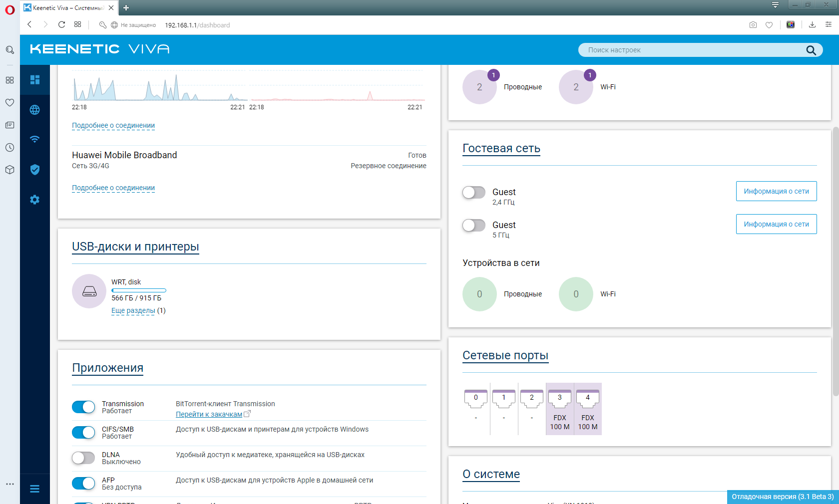Enable the DLNA application toggle
Screen dimensions: 839x504
click(83, 458)
